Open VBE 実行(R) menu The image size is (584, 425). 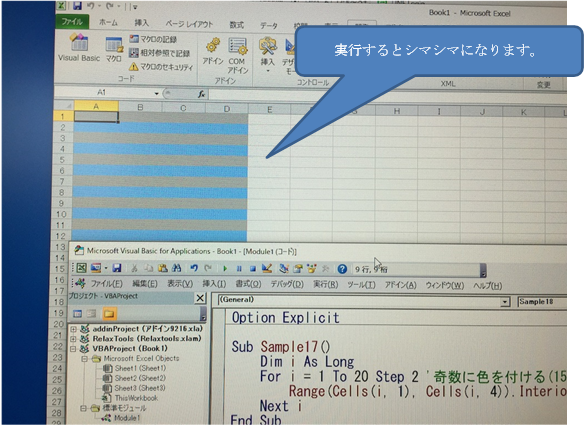click(x=326, y=285)
